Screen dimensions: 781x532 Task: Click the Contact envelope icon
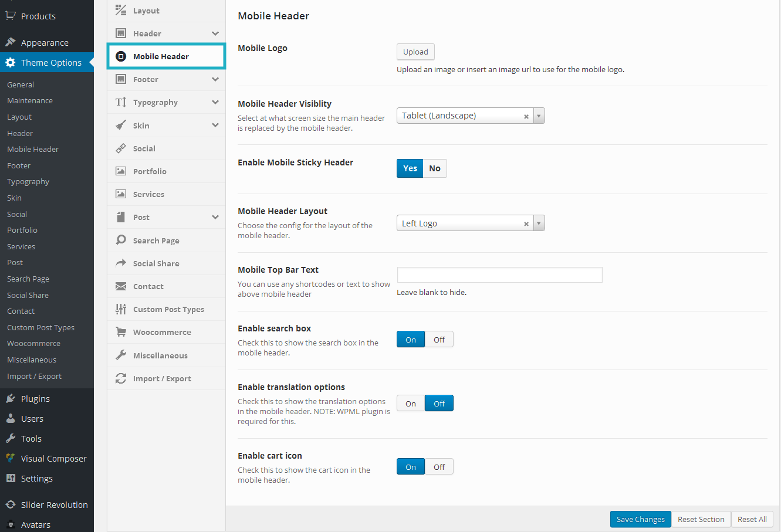tap(121, 286)
